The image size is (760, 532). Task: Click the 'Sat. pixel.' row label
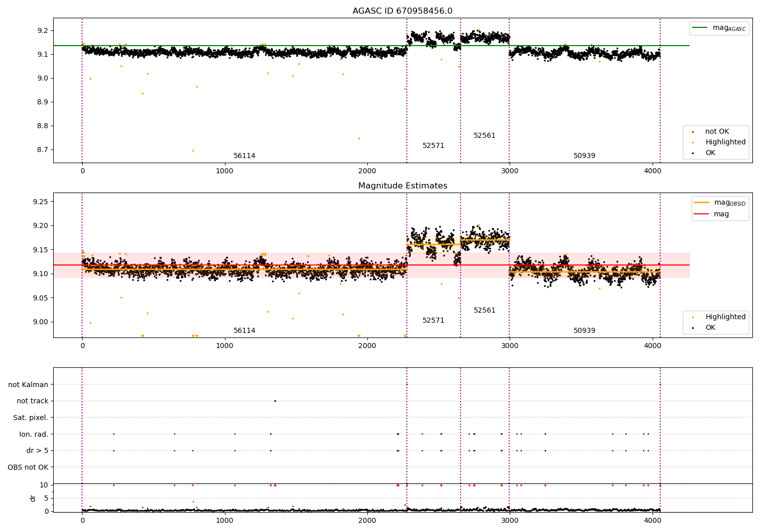pos(31,417)
